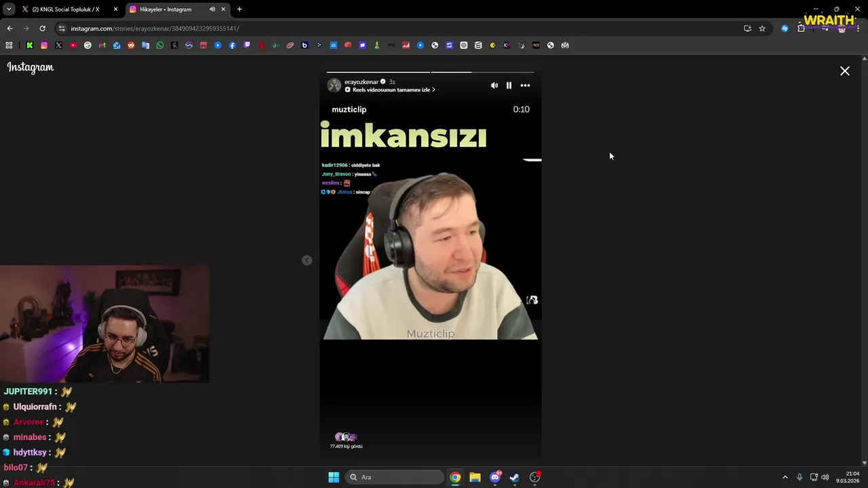The width and height of the screenshot is (868, 488).
Task: Open Discord from the taskbar
Action: click(x=495, y=477)
